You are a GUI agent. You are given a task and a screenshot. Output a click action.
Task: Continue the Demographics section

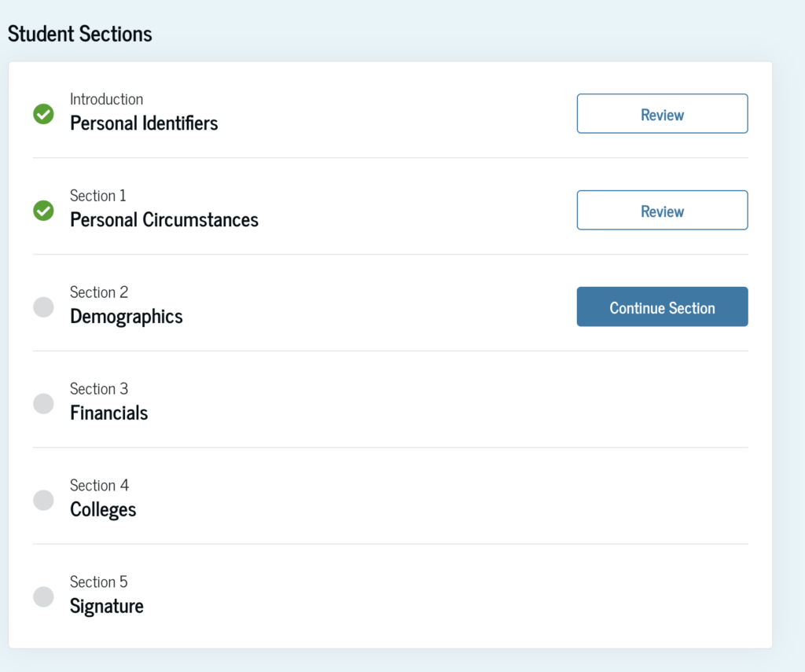point(662,307)
